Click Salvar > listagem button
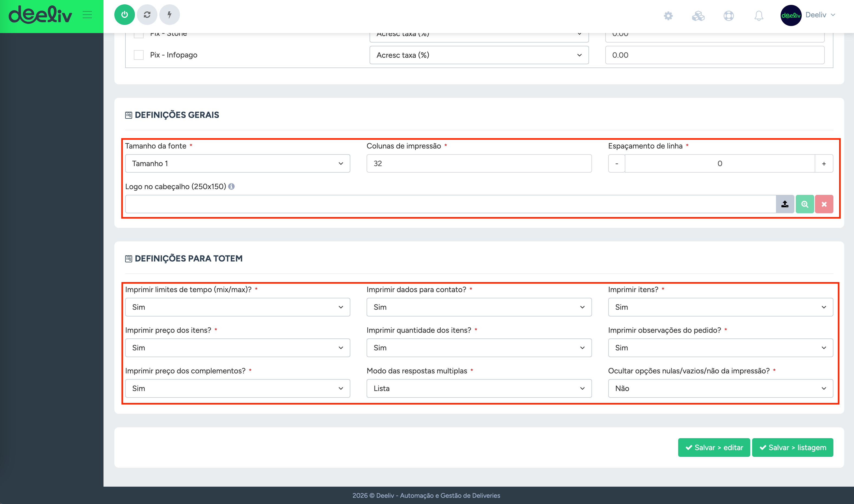Screen dimensions: 854x504 click(792, 447)
